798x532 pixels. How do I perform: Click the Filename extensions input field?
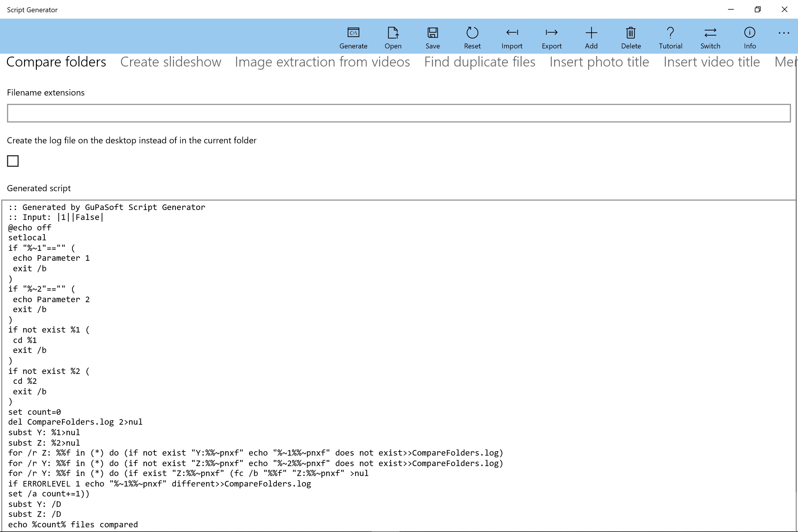click(x=399, y=113)
